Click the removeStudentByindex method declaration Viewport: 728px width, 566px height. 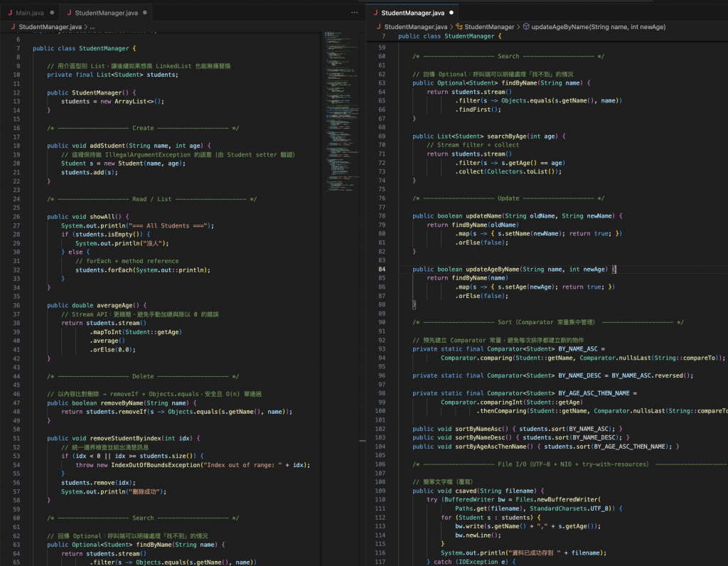[123, 438]
